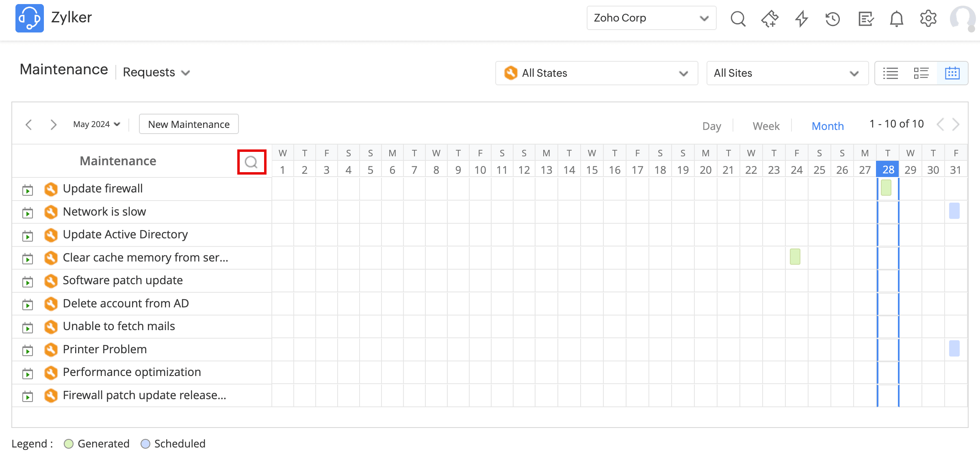Screen dimensions: 980x471
Task: Open global search magnifier in top bar
Action: (x=738, y=19)
